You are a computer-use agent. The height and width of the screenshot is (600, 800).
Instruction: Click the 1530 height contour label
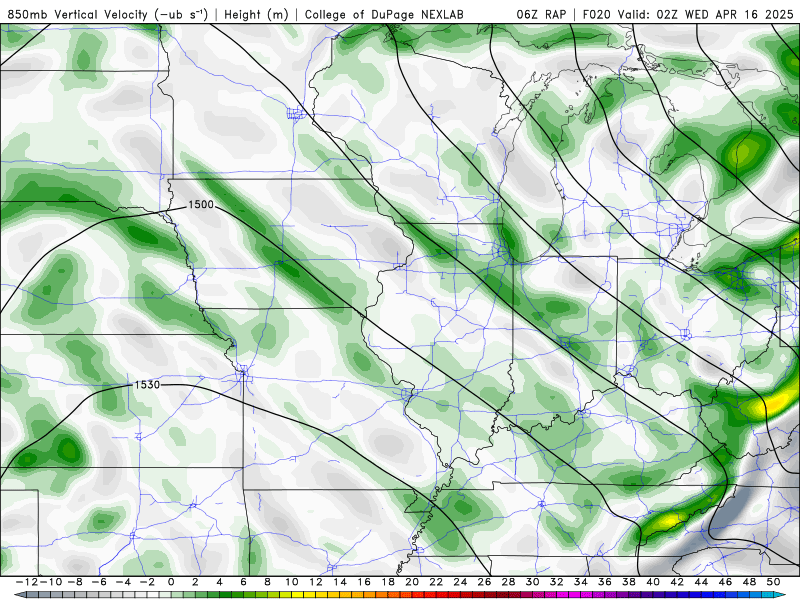147,385
